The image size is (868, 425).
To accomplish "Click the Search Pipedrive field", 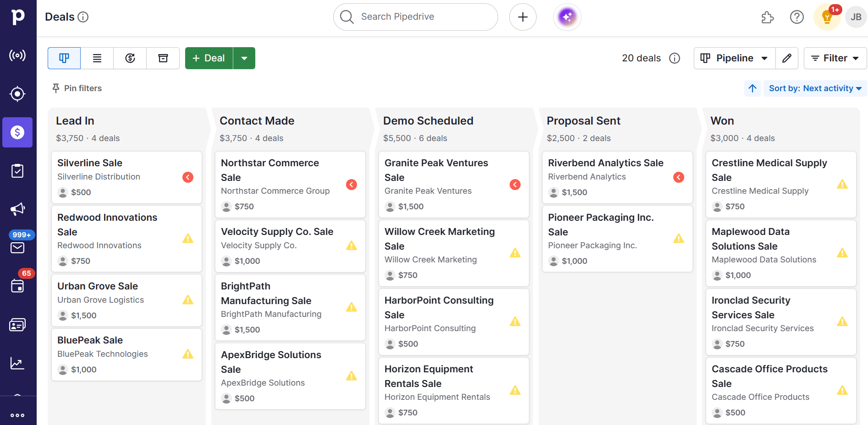I will [x=415, y=16].
